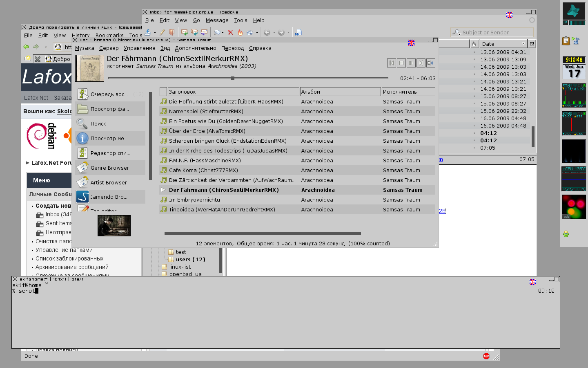Click the Reply All icon in Icedove toolbar

click(x=194, y=32)
